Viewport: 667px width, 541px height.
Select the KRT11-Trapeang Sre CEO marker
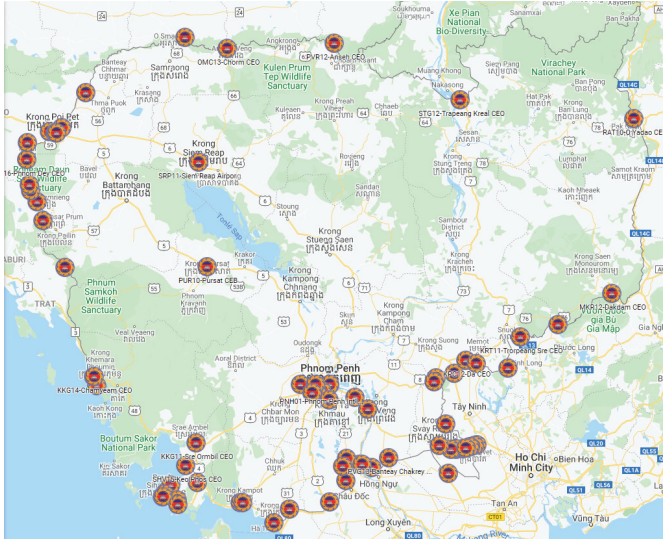coord(520,337)
